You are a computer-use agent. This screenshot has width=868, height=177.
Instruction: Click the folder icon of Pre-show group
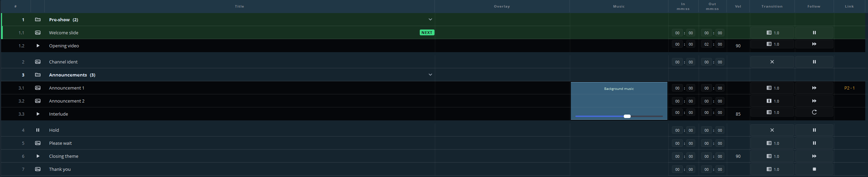[x=38, y=20]
